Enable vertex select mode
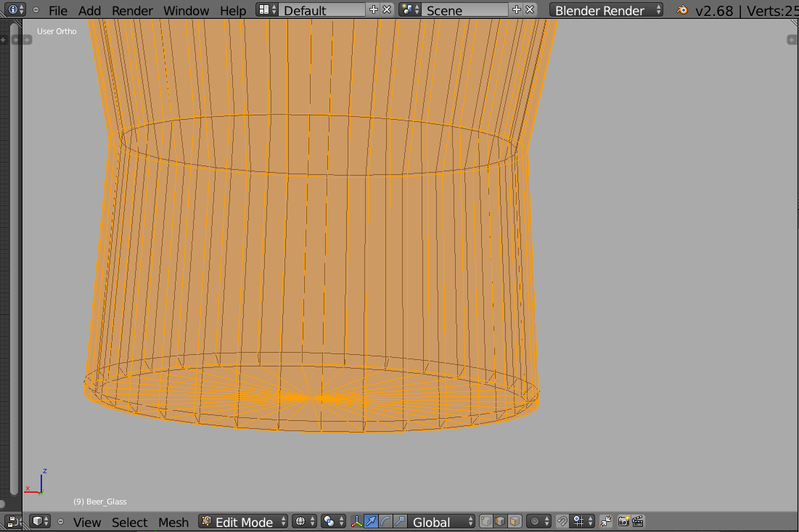The image size is (799, 532). 486,521
